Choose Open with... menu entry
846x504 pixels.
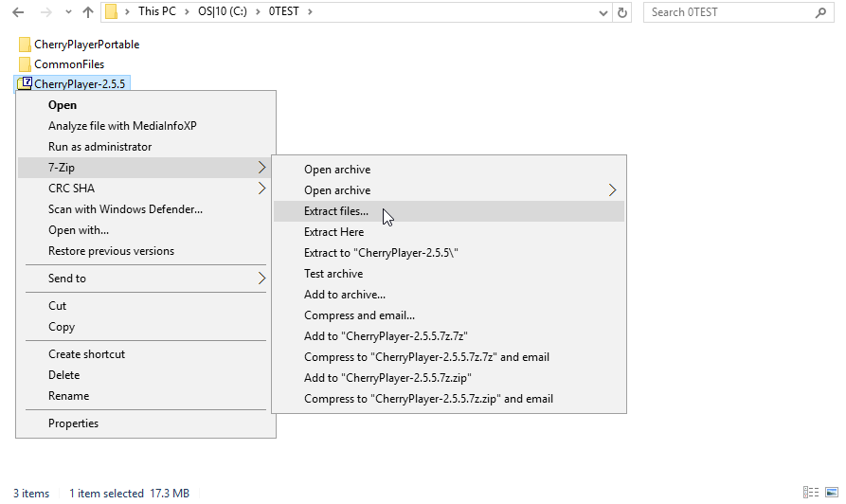[x=146, y=230]
